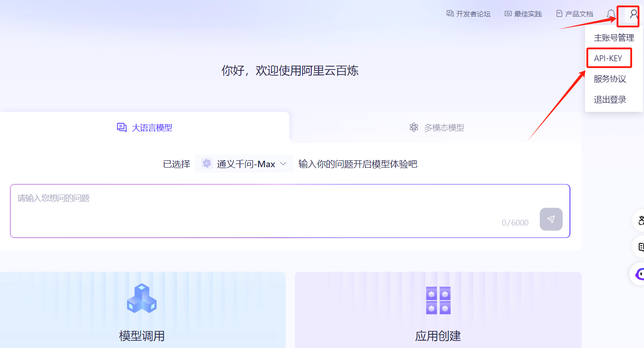Focus the 请输入您想问的问题 input box
This screenshot has width=644, height=348.
click(290, 211)
